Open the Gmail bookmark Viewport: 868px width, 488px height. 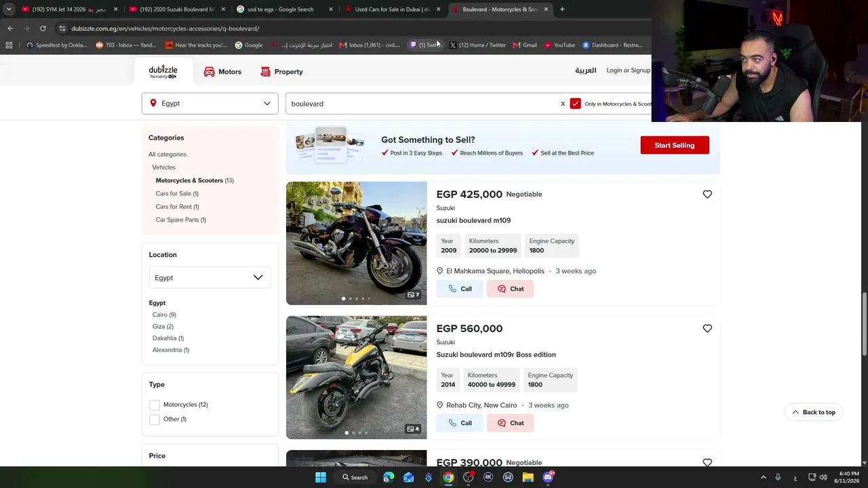[x=525, y=45]
